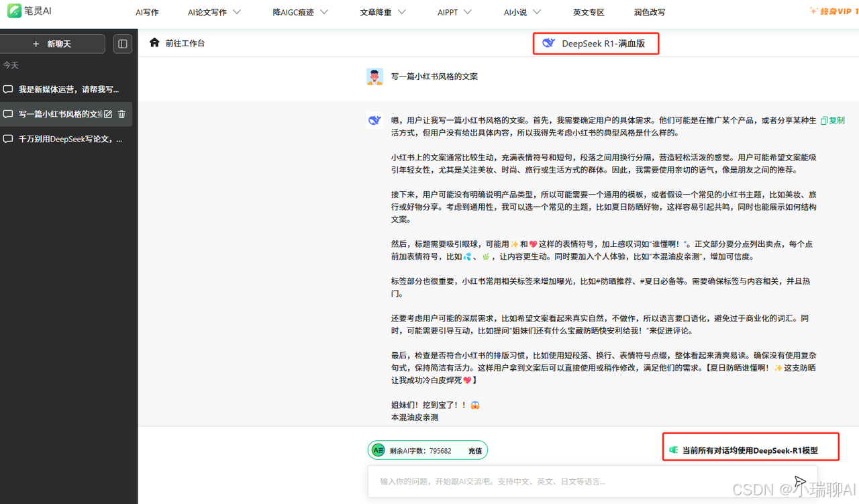Click the green speaker icon by the model notice
Image resolution: width=859 pixels, height=504 pixels.
point(674,450)
